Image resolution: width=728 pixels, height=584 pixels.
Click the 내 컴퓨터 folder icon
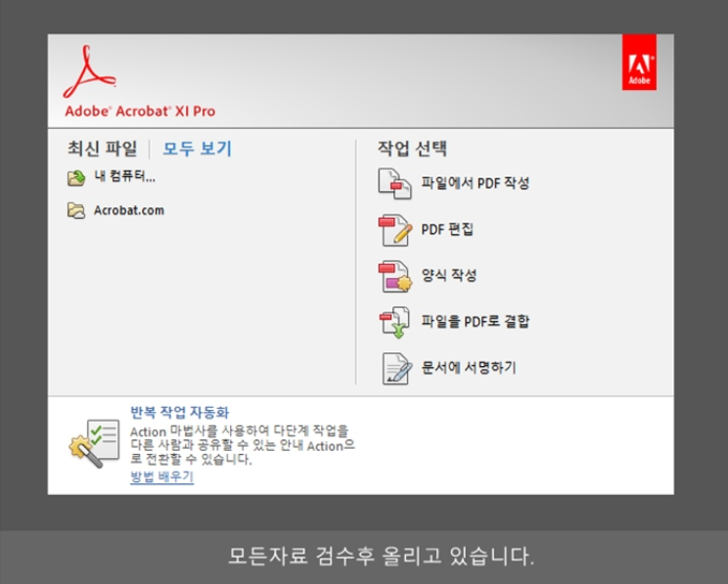(76, 177)
